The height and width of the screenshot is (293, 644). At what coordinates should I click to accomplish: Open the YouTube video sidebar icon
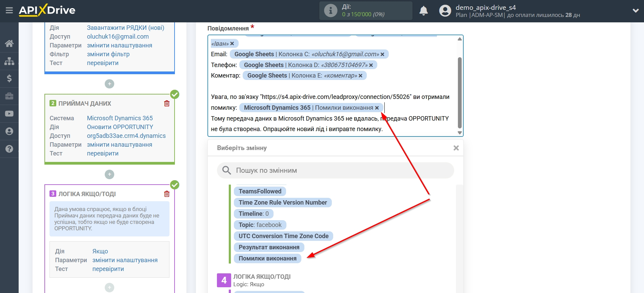pos(9,114)
